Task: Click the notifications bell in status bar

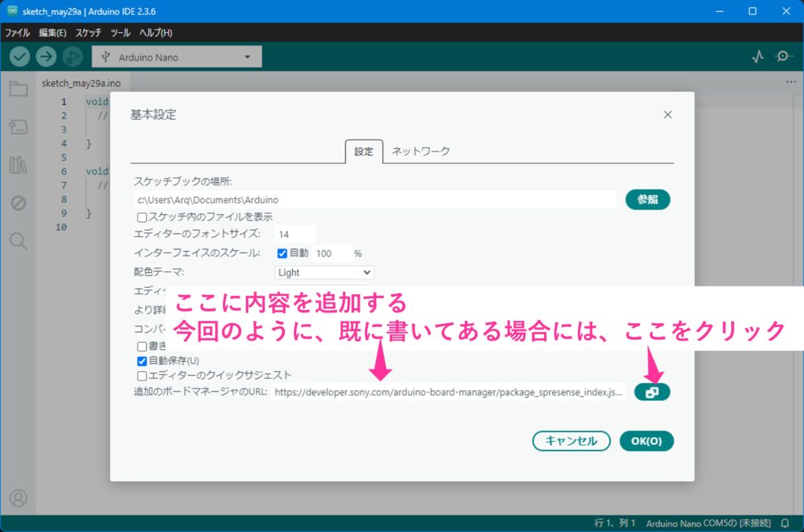Action: click(x=785, y=523)
